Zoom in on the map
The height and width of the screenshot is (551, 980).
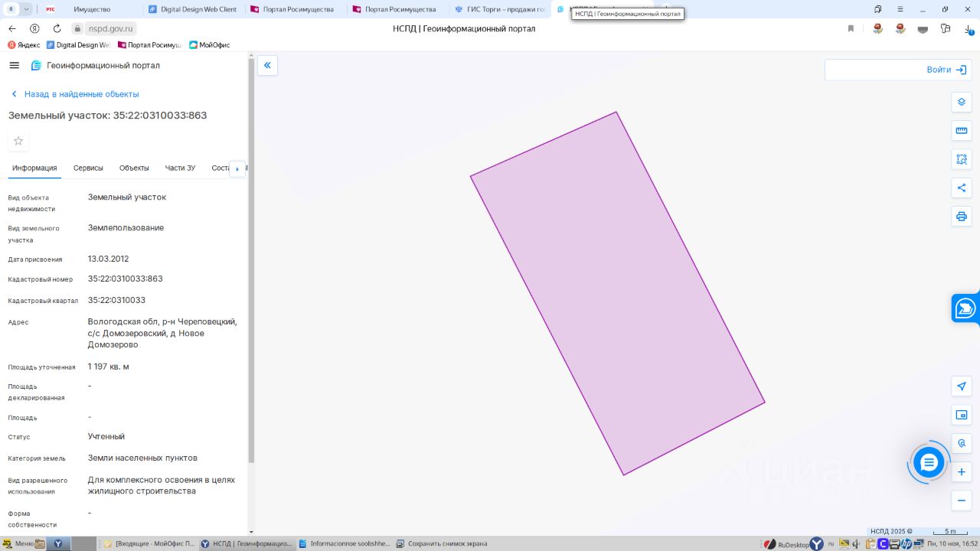[x=962, y=472]
